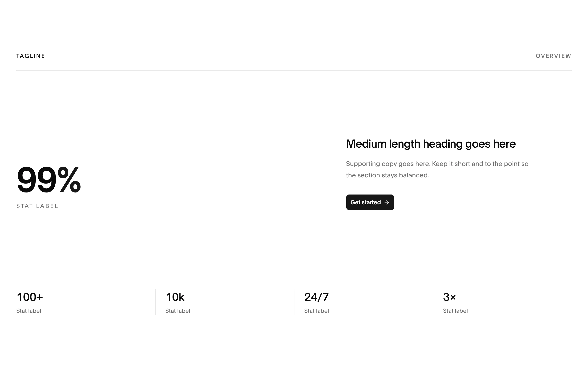The width and height of the screenshot is (588, 367).
Task: Click the Stat label beneath 100+
Action: click(x=29, y=311)
